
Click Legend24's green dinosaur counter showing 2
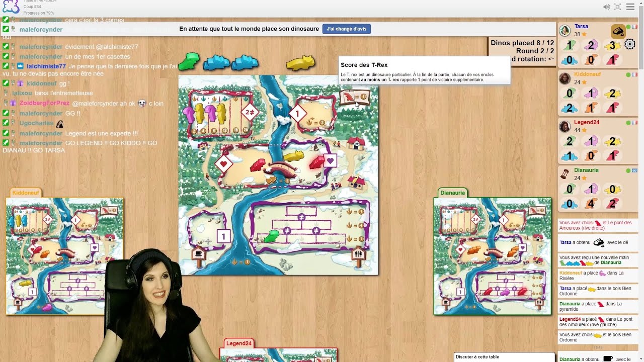point(569,141)
